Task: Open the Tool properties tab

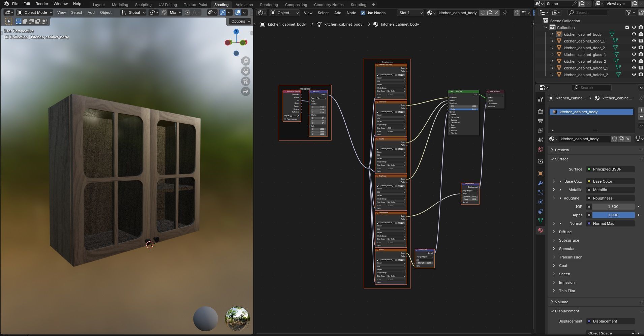Action: click(541, 99)
